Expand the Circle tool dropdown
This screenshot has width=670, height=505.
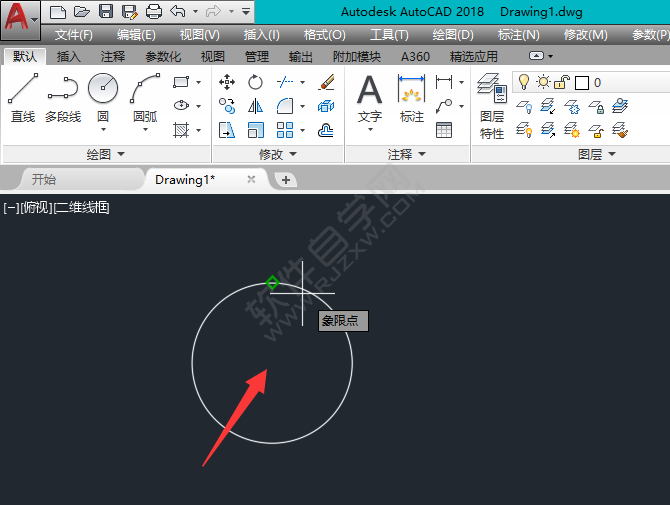(x=103, y=129)
